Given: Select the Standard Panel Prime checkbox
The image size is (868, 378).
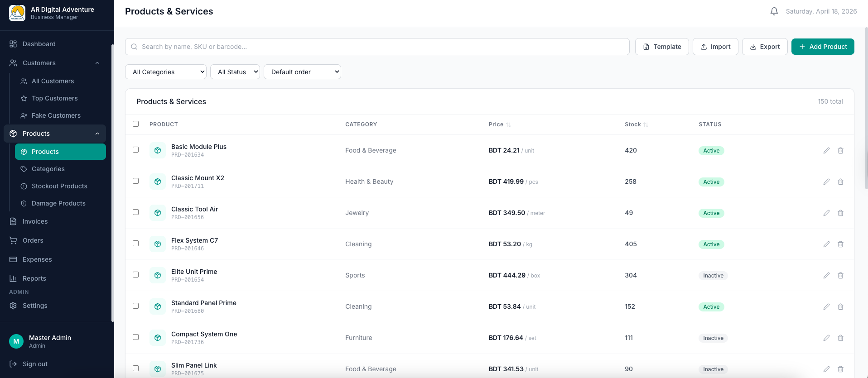Looking at the screenshot, I should (x=135, y=306).
